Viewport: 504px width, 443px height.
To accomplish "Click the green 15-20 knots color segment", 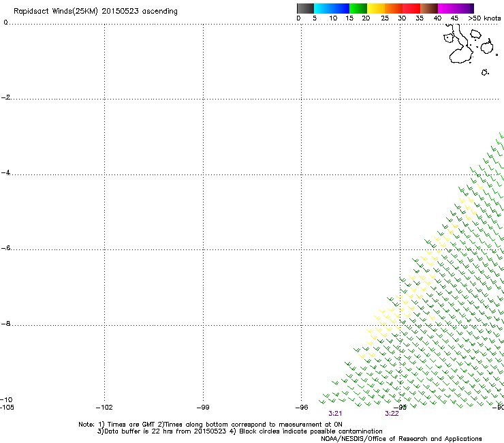I will pos(358,8).
